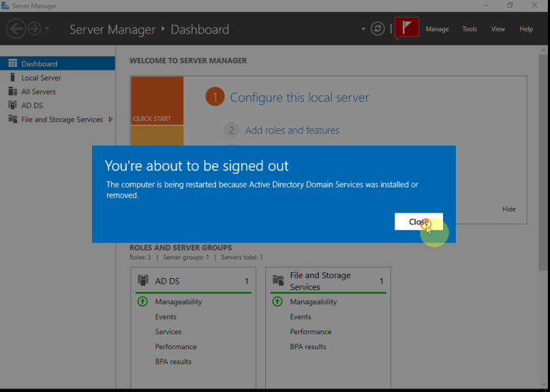Click the back navigation arrow
The width and height of the screenshot is (550, 392).
[x=16, y=29]
